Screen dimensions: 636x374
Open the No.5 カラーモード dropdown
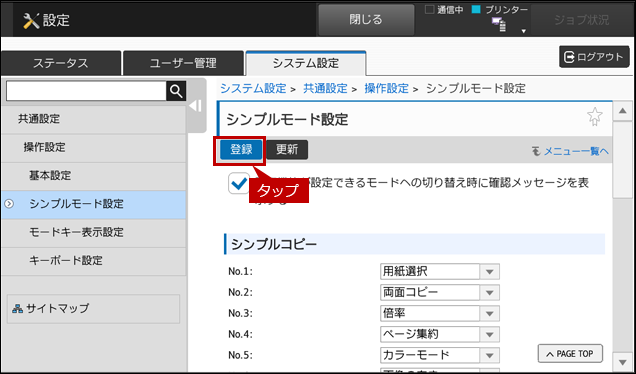tap(440, 355)
